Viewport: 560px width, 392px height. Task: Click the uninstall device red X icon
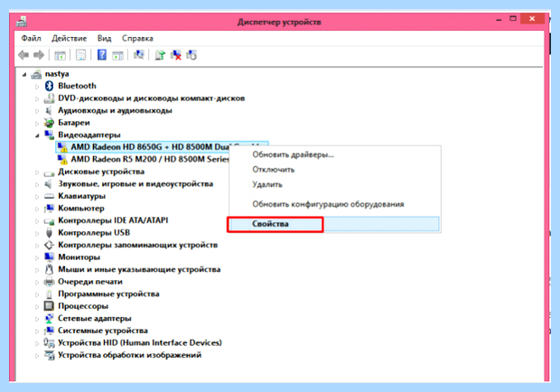[176, 55]
